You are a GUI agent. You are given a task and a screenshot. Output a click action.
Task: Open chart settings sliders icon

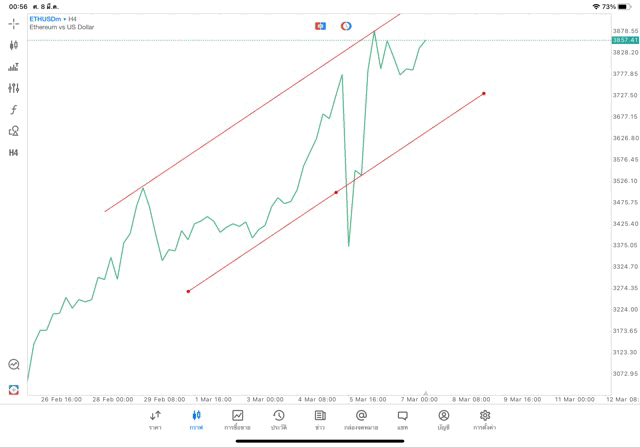[x=14, y=88]
